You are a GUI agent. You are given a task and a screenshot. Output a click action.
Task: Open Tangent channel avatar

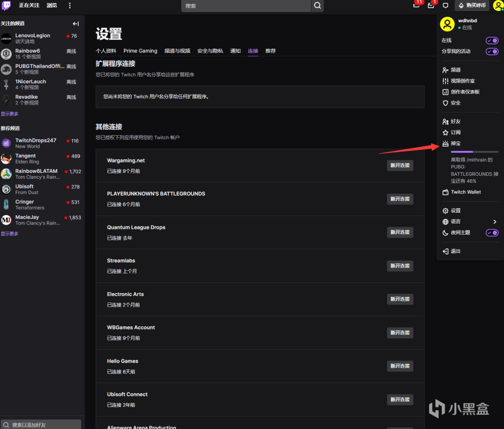click(6, 159)
